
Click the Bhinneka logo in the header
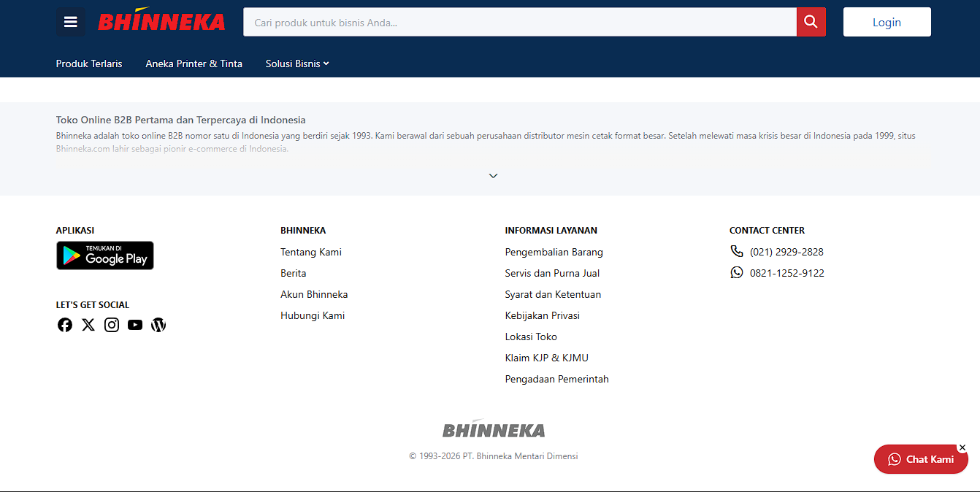tap(161, 20)
